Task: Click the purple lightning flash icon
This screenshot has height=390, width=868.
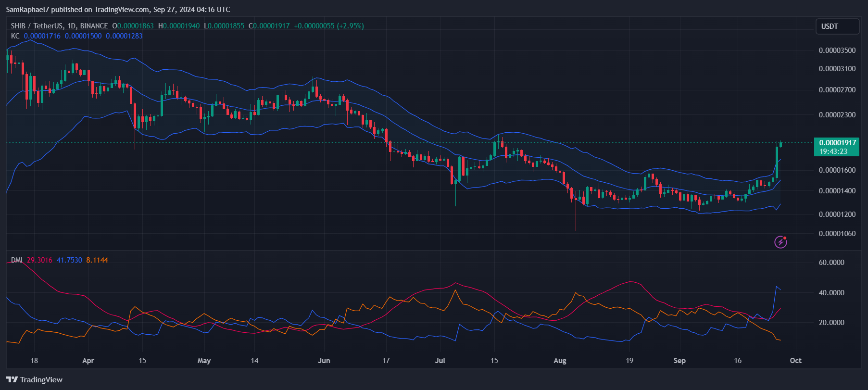Action: [x=780, y=242]
